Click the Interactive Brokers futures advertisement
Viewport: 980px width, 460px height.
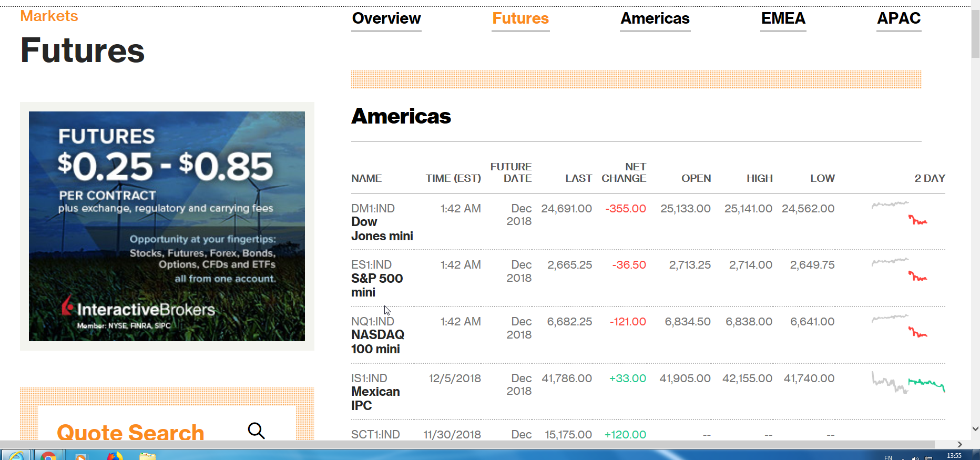click(167, 226)
